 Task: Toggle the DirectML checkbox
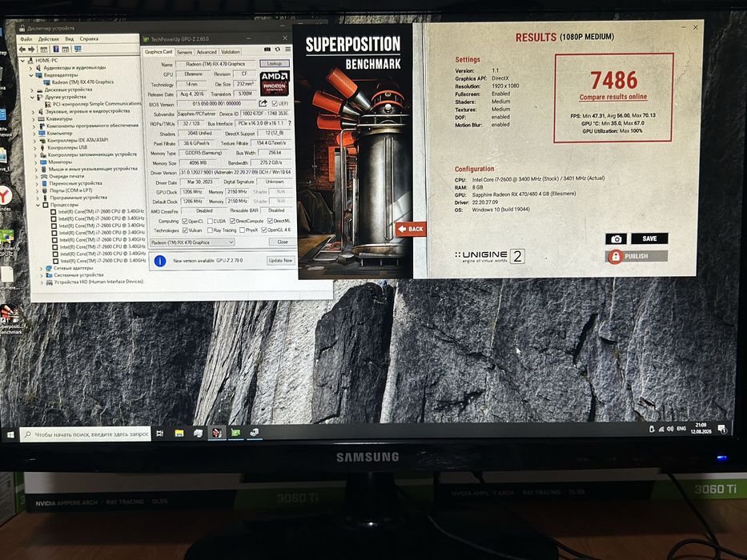(270, 221)
